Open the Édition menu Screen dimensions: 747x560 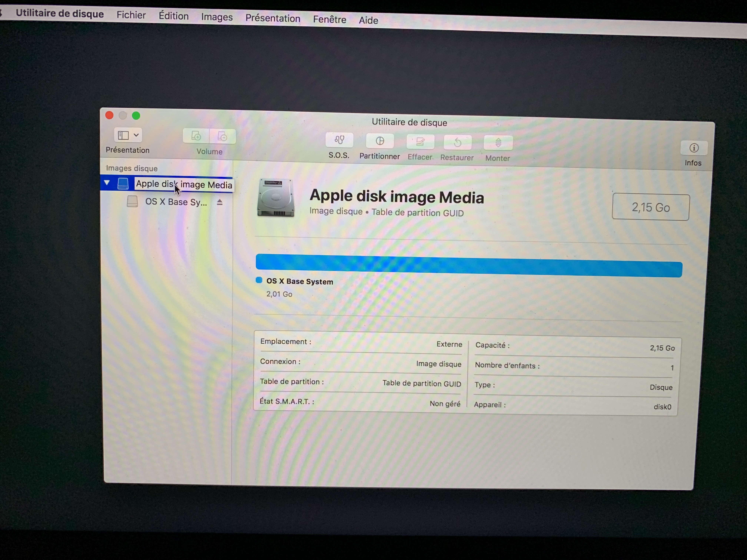click(x=174, y=16)
